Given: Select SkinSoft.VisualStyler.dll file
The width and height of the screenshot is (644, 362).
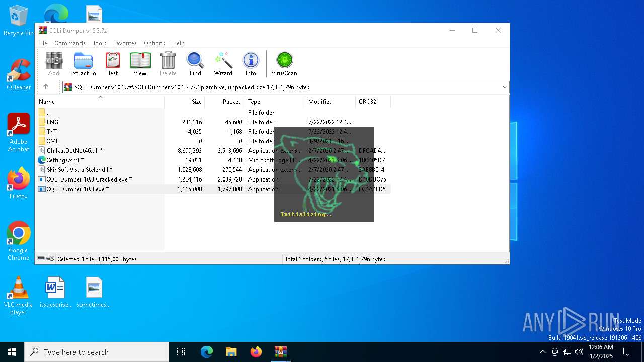Looking at the screenshot, I should click(213, 170).
